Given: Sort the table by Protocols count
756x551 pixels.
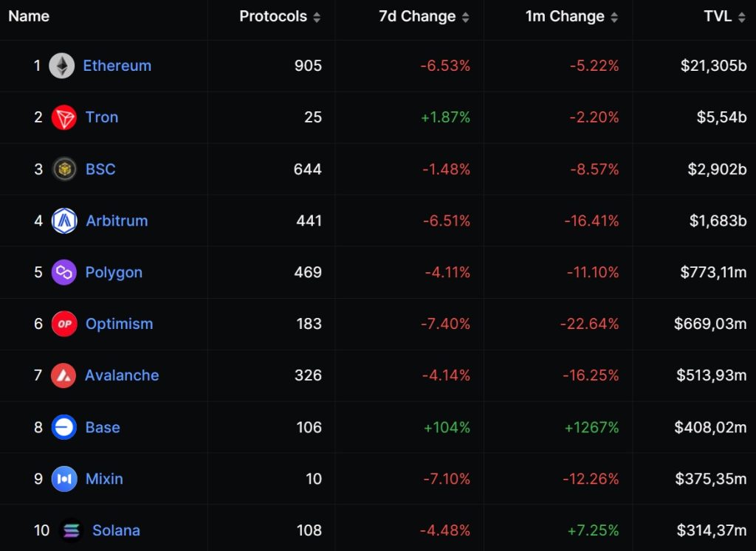Looking at the screenshot, I should (x=317, y=16).
